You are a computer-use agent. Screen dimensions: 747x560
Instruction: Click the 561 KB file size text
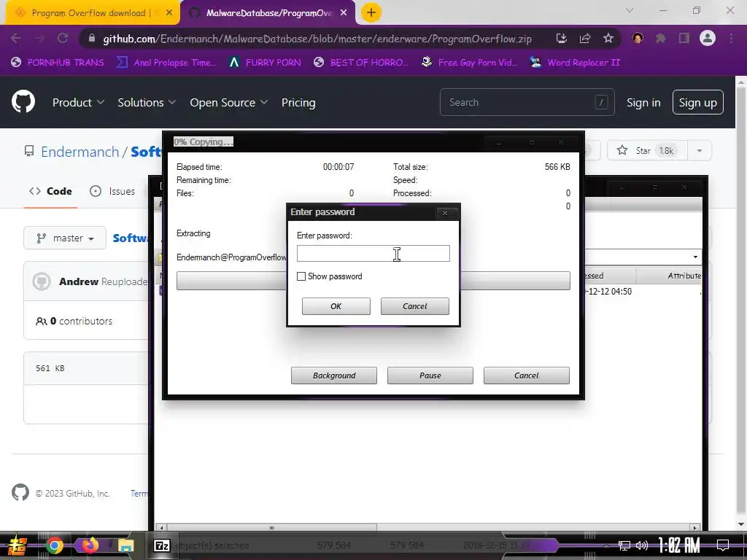50,368
